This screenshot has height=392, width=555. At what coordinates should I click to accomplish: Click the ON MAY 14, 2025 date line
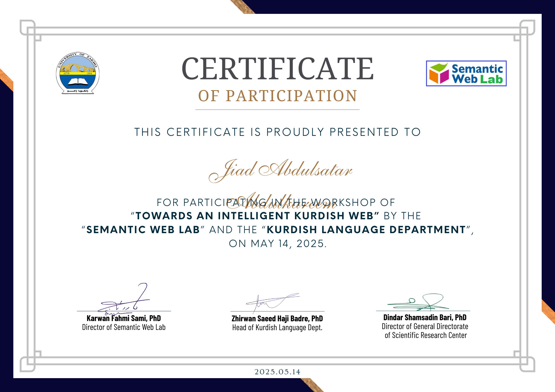(278, 243)
